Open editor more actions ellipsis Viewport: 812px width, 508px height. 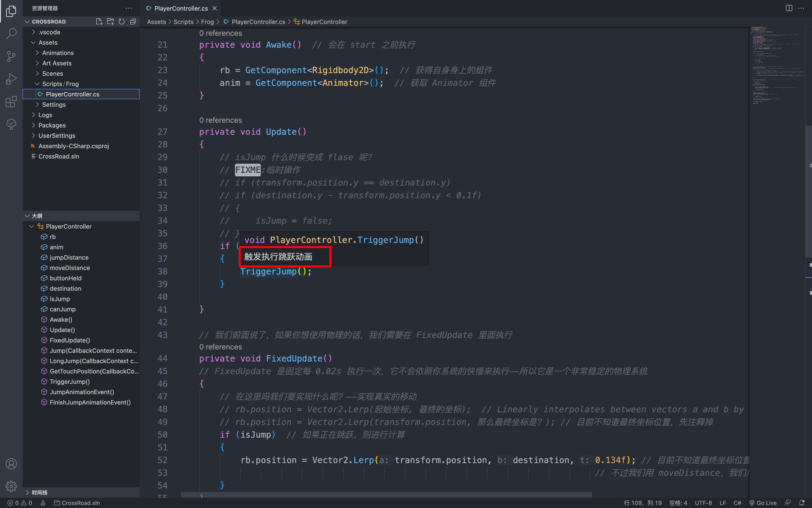pyautogui.click(x=801, y=8)
